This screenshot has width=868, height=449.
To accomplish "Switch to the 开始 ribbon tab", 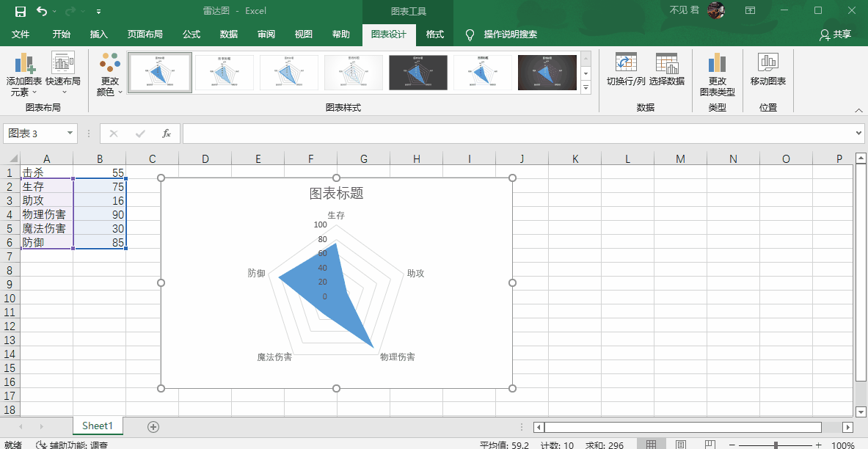I will pos(62,34).
